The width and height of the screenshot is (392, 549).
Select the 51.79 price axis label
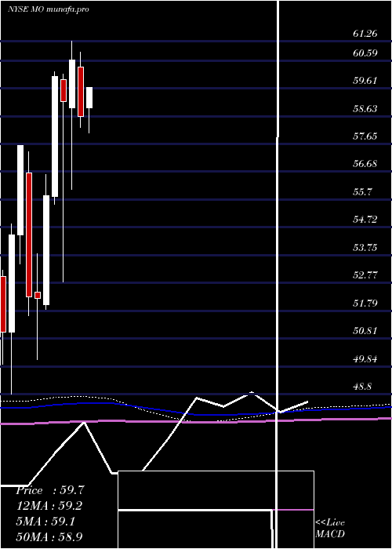tap(365, 303)
